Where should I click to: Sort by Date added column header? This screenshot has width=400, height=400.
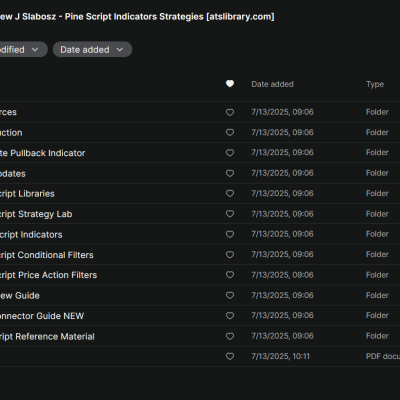click(x=272, y=84)
